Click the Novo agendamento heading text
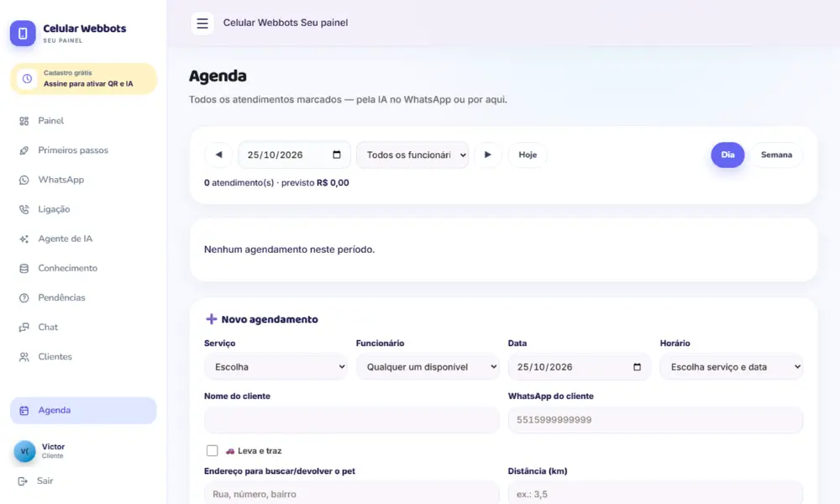 [270, 319]
